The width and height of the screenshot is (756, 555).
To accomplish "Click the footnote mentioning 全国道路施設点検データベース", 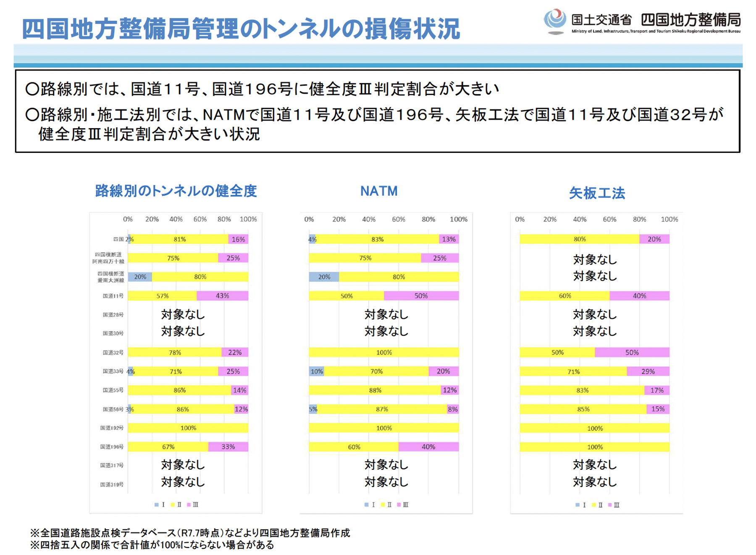I will click(x=190, y=533).
